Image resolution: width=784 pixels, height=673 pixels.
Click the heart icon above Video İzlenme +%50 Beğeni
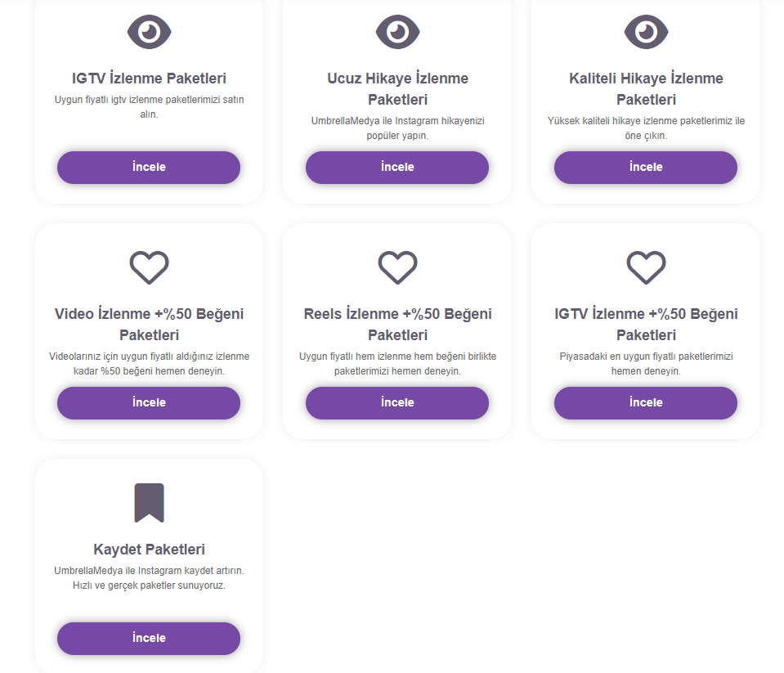pyautogui.click(x=149, y=267)
